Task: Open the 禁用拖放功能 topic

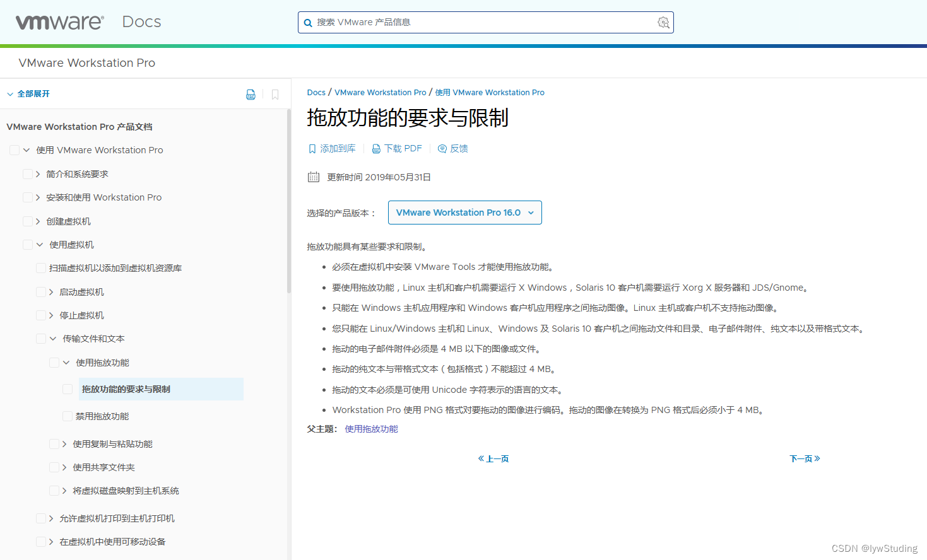Action: [102, 416]
